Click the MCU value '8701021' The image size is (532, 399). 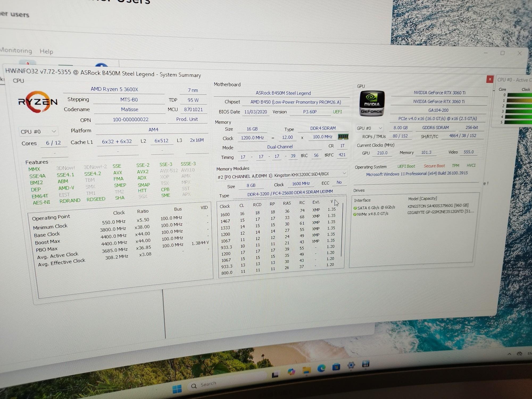(193, 109)
